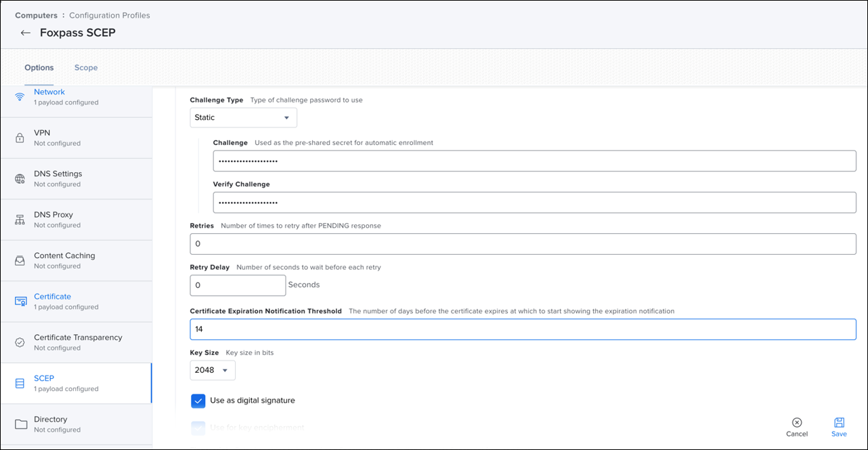Click the Directory folder icon
This screenshot has width=868, height=450.
[20, 424]
